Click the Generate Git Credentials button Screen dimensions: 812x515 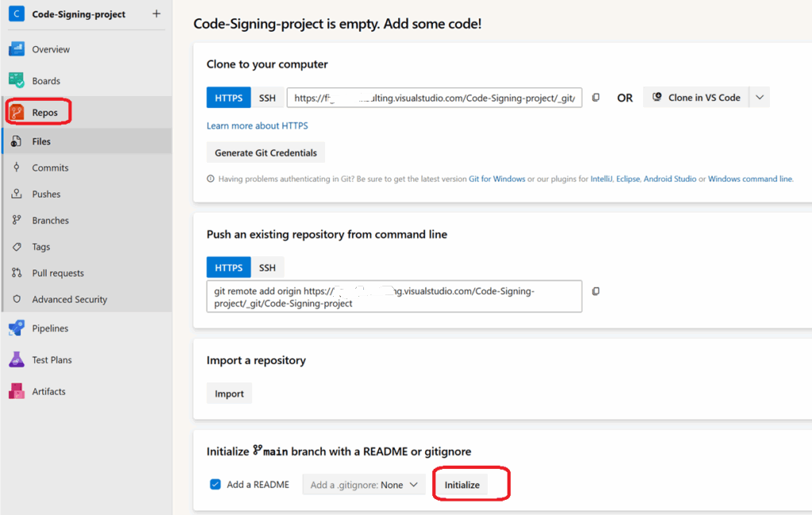266,153
